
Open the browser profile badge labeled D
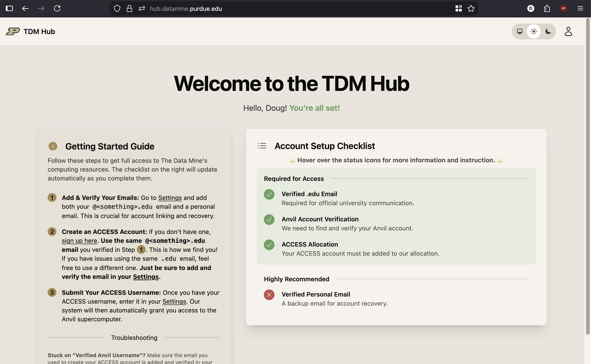click(531, 8)
